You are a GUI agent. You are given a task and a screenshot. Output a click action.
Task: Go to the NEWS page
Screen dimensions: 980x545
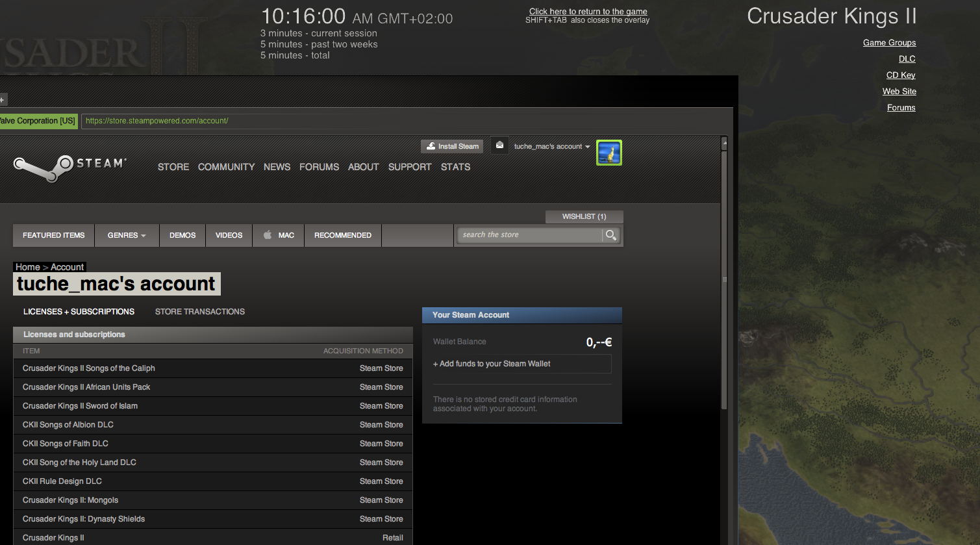[x=277, y=167]
